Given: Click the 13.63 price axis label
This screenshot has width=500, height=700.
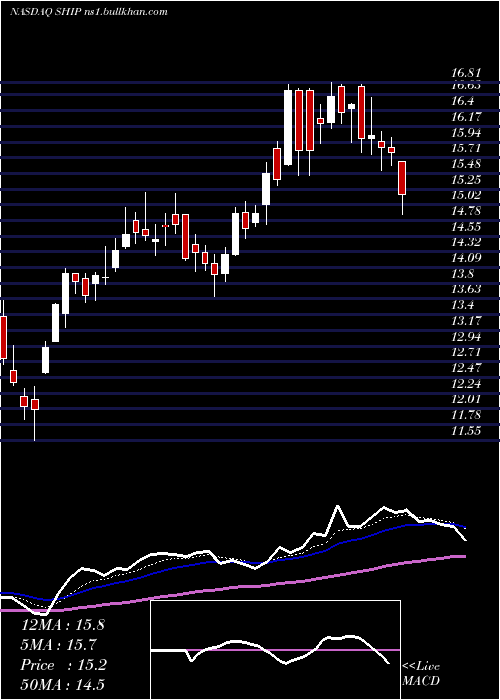Looking at the screenshot, I should coord(466,289).
